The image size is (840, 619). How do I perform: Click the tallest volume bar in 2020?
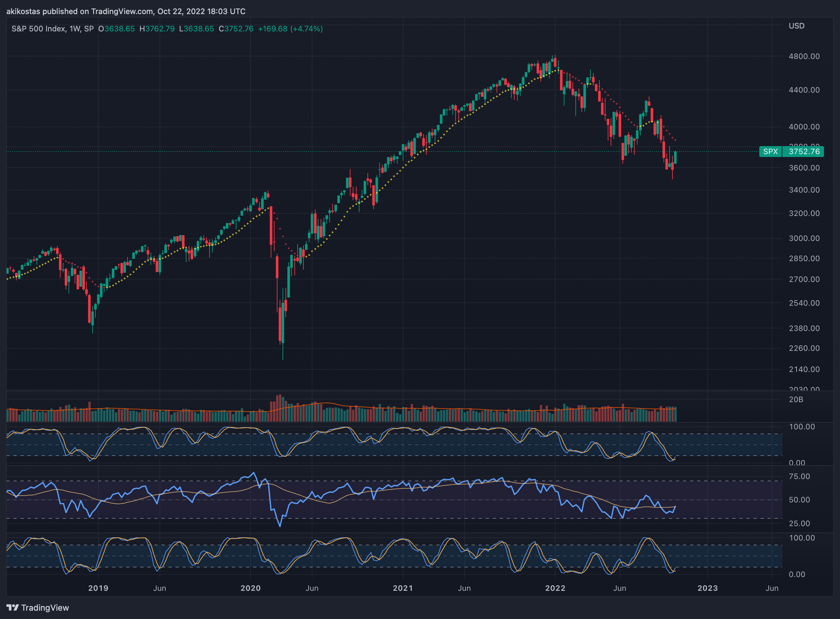pyautogui.click(x=280, y=408)
